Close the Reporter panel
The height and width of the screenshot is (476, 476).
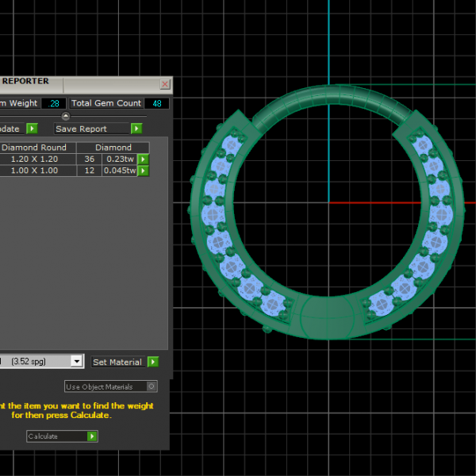(x=165, y=84)
